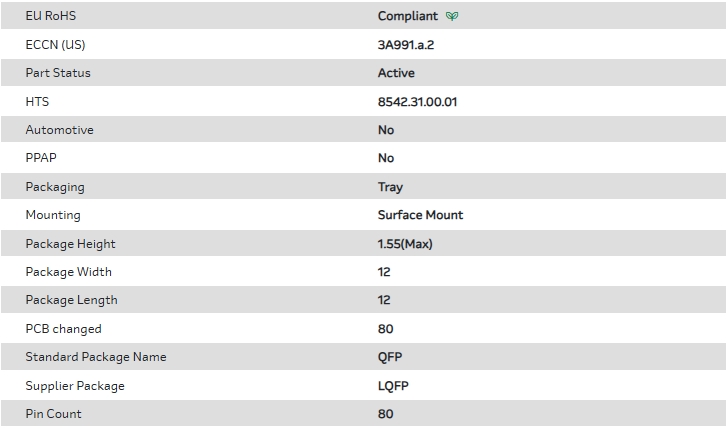Click the Automotive row label
This screenshot has width=727, height=428.
point(59,130)
